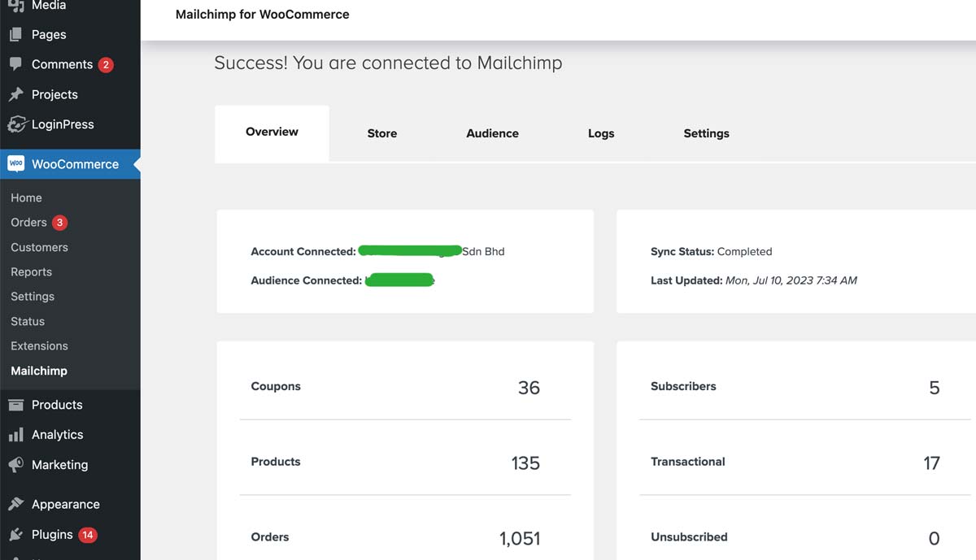The width and height of the screenshot is (976, 560).
Task: Click the Media sidebar icon
Action: click(x=15, y=6)
